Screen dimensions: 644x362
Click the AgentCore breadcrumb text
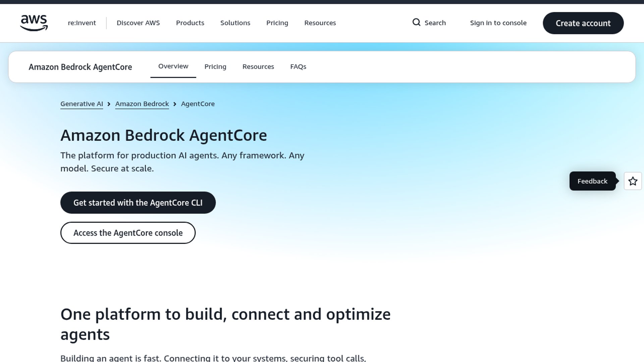coord(198,104)
